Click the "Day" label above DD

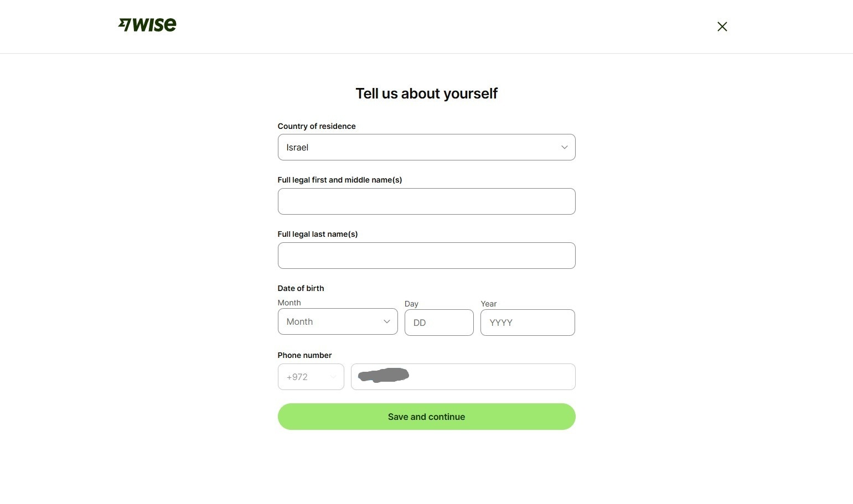tap(411, 304)
